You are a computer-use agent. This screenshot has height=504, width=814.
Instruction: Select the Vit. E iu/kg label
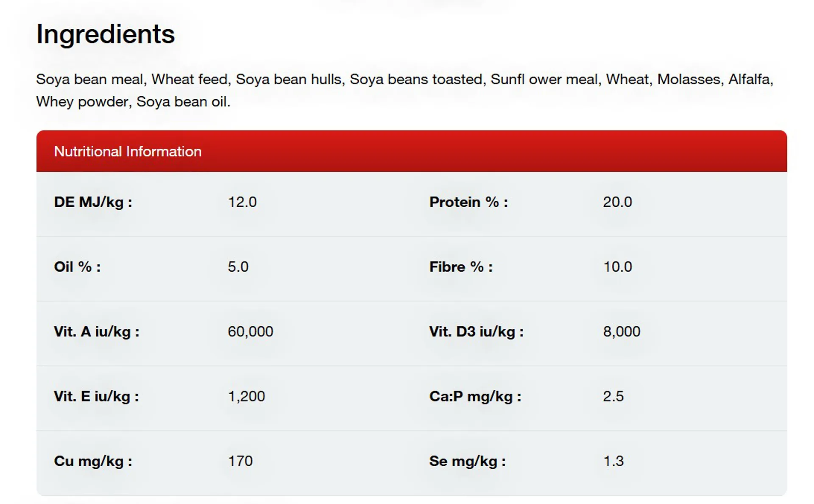96,396
